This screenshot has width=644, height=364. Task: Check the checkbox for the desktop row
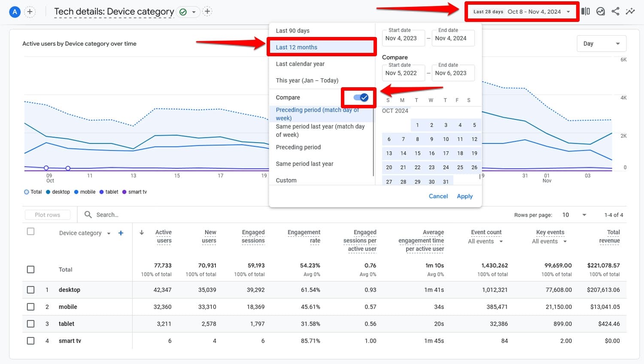[30, 290]
